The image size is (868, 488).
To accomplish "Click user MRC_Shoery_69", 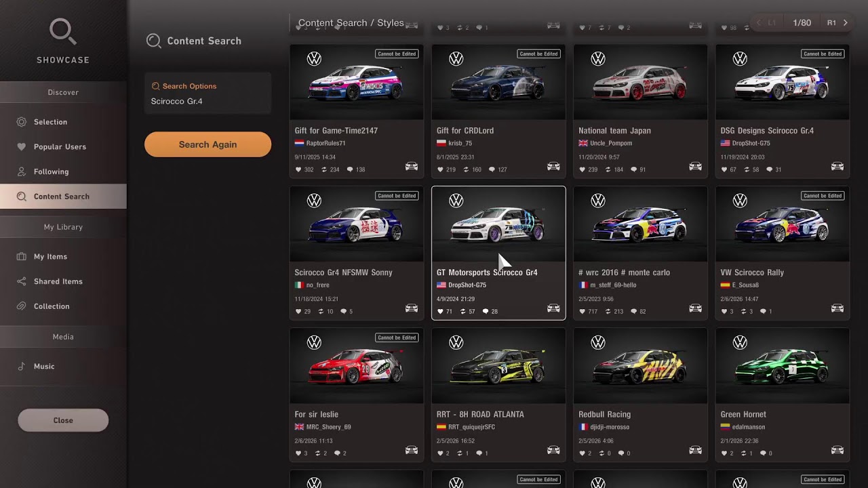I will click(x=328, y=427).
